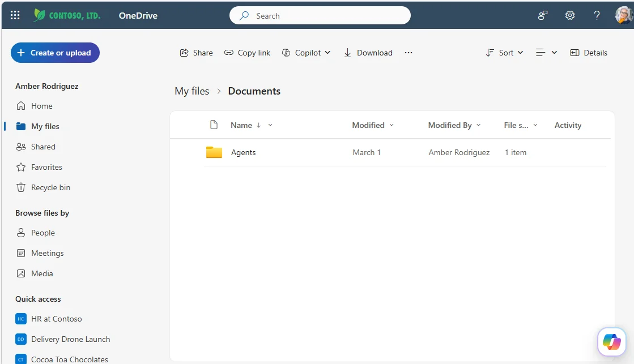Open the Details pane
This screenshot has width=634, height=364.
[588, 53]
